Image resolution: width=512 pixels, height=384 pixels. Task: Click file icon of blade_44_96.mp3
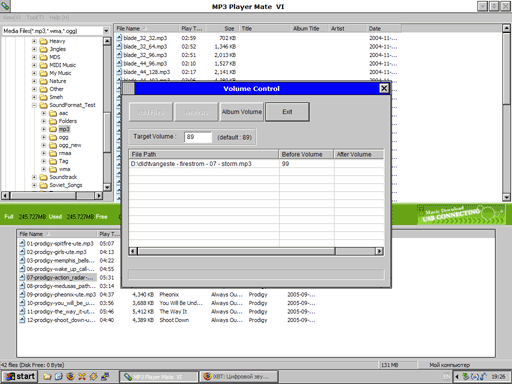pos(119,63)
